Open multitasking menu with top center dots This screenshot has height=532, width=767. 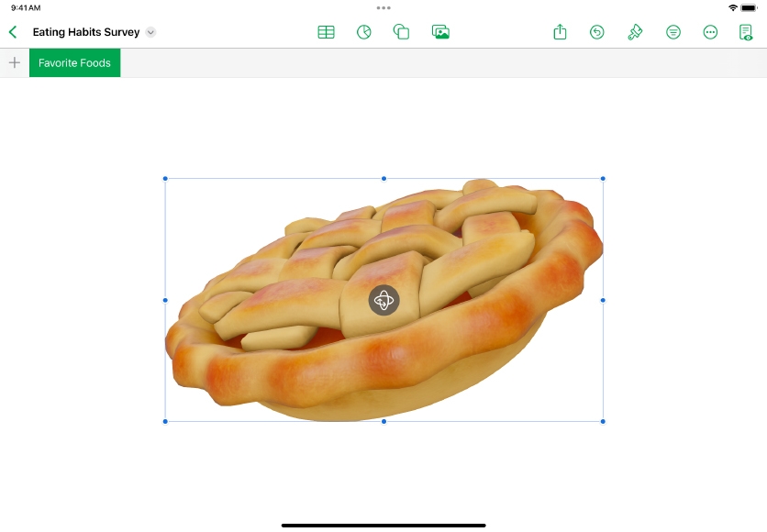383,7
